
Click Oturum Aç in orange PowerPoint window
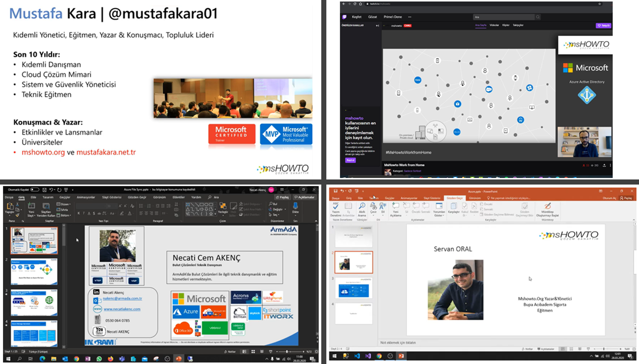(x=609, y=198)
